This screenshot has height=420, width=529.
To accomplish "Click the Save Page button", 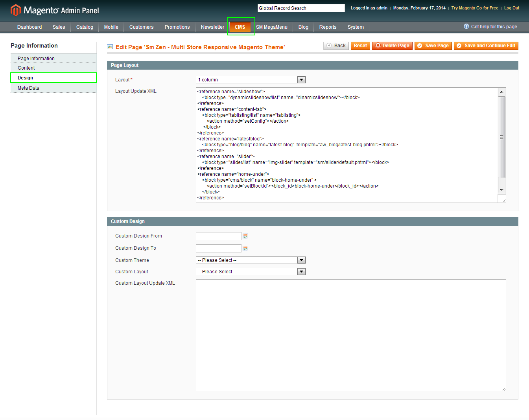I will click(433, 46).
